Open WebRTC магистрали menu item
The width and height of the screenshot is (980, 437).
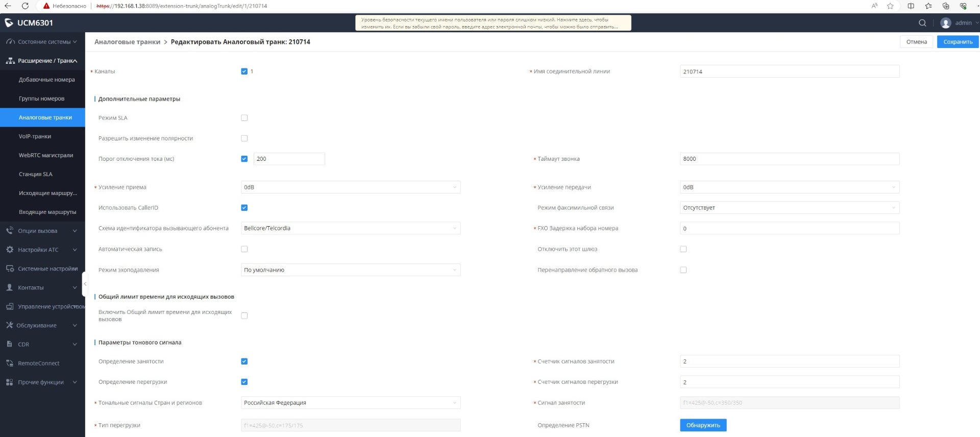pyautogui.click(x=42, y=155)
